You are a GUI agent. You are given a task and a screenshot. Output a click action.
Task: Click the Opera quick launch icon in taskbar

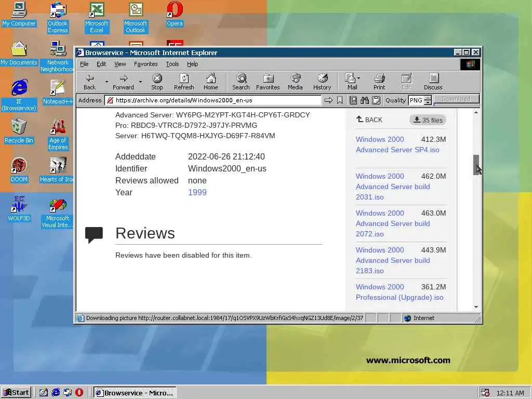point(79,393)
